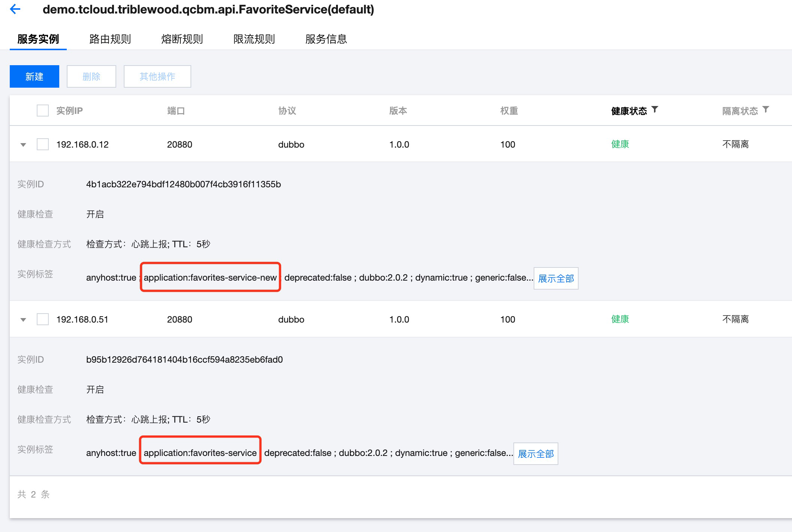Click the application:favorites-service-new tag

click(x=210, y=278)
